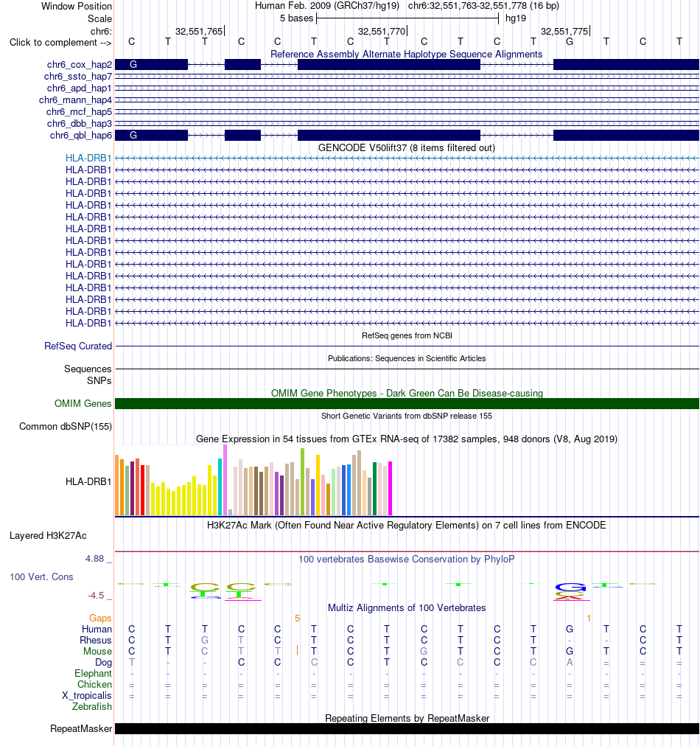Select the orange Gaps row label
Image resolution: width=700 pixels, height=746 pixels.
pyautogui.click(x=100, y=618)
